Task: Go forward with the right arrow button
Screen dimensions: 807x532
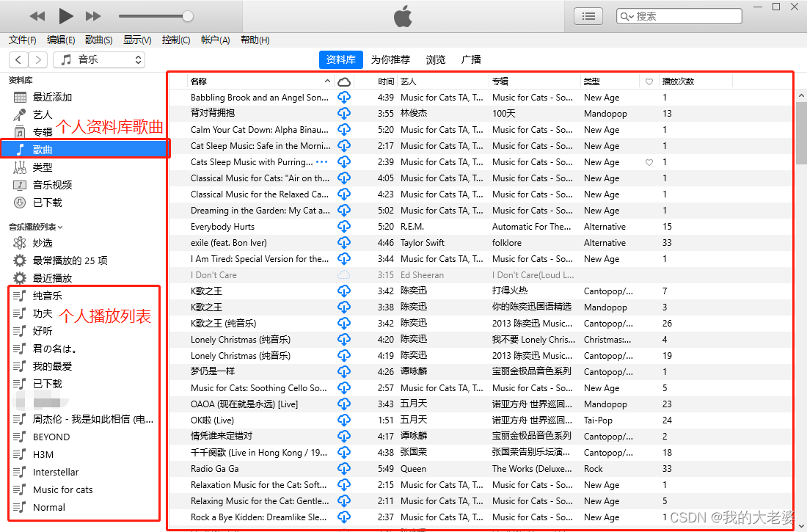Action: tap(38, 59)
